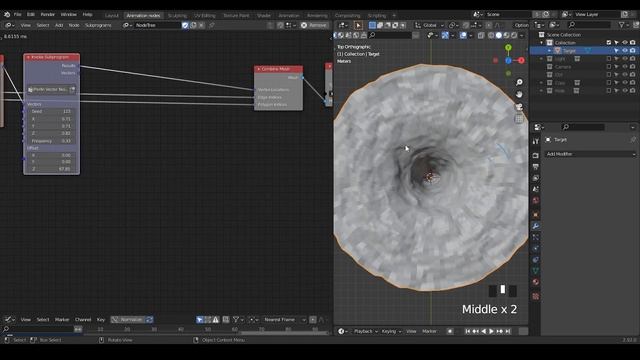
Task: Select wireframe viewport shading
Action: [491, 36]
